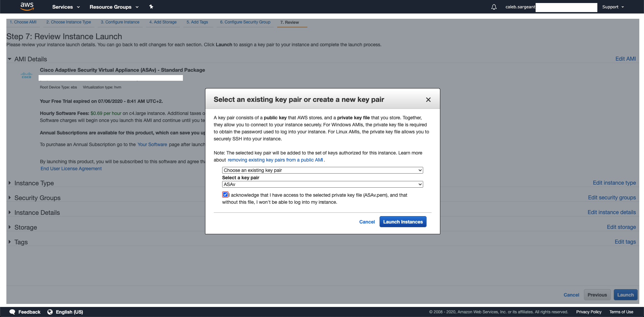This screenshot has height=317, width=644.
Task: Click the page-level Cancel link at bottom
Action: pos(571,295)
